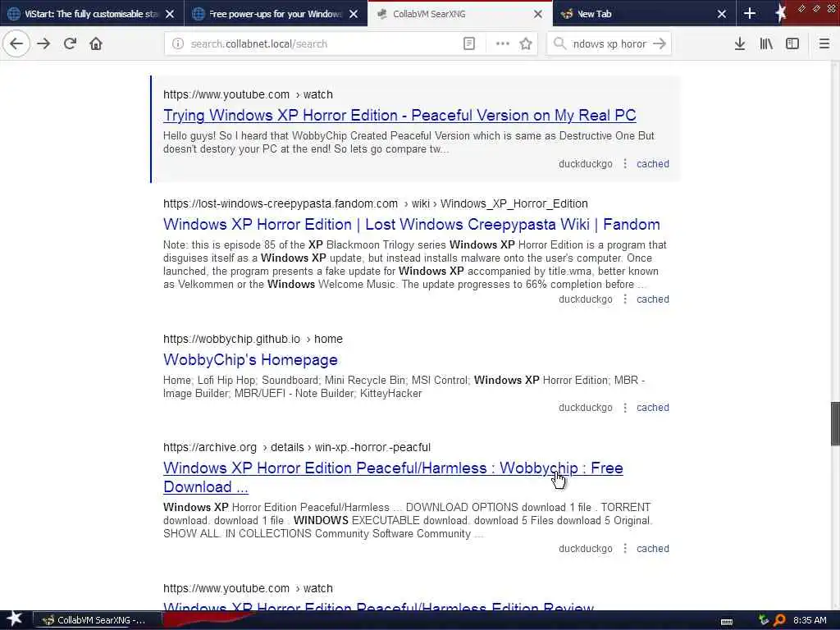Open the hamburger application menu
The height and width of the screenshot is (630, 840).
point(824,44)
